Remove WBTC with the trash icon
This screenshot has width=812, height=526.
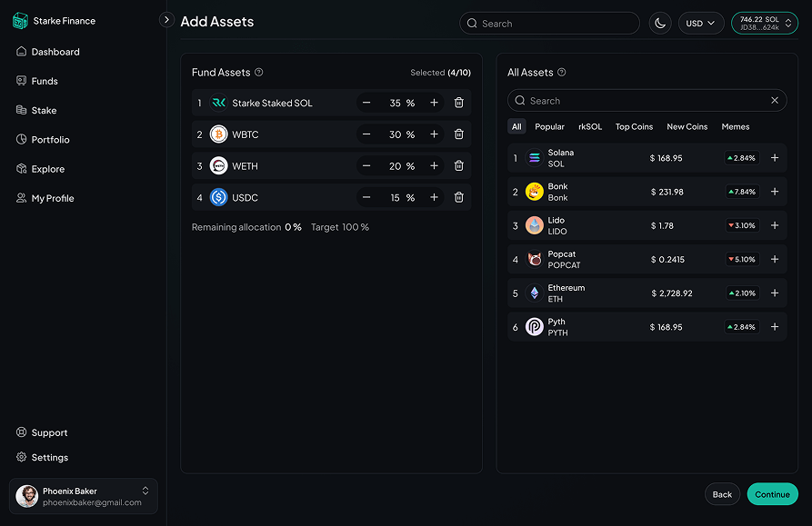(459, 134)
